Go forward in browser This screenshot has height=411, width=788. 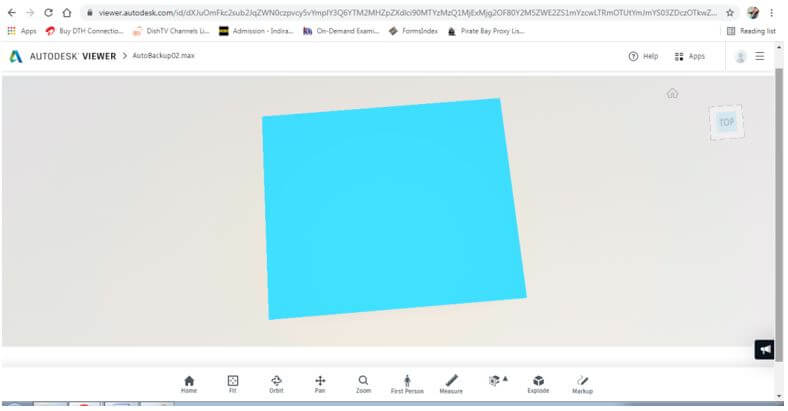tap(30, 13)
